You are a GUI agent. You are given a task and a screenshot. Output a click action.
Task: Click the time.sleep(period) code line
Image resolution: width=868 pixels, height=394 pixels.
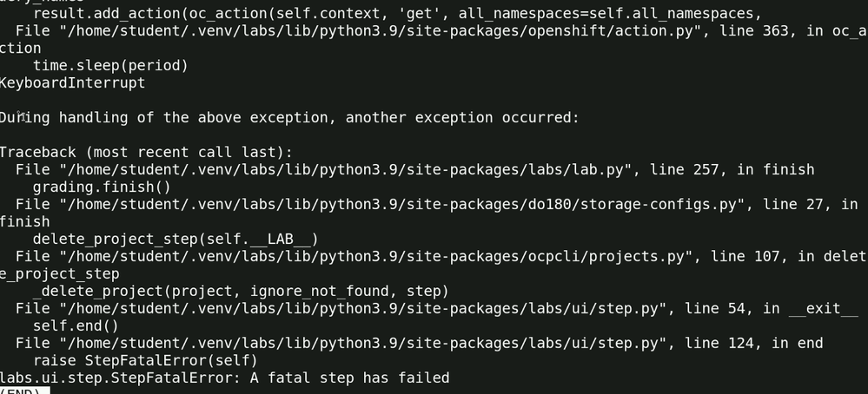(x=110, y=66)
